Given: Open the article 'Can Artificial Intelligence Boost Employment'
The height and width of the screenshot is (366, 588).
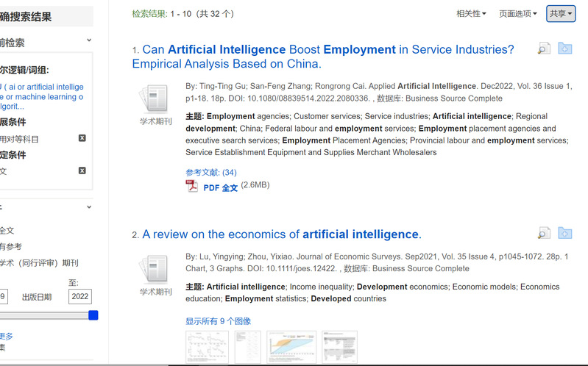Looking at the screenshot, I should coord(323,57).
